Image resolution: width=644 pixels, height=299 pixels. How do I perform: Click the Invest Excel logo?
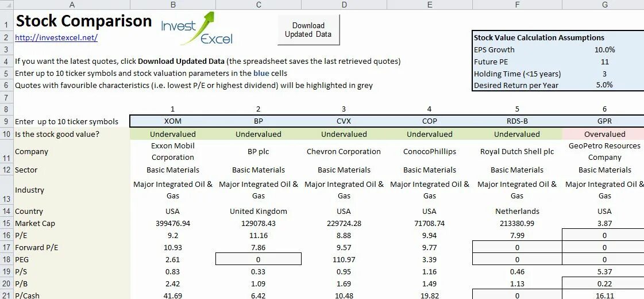pos(196,28)
